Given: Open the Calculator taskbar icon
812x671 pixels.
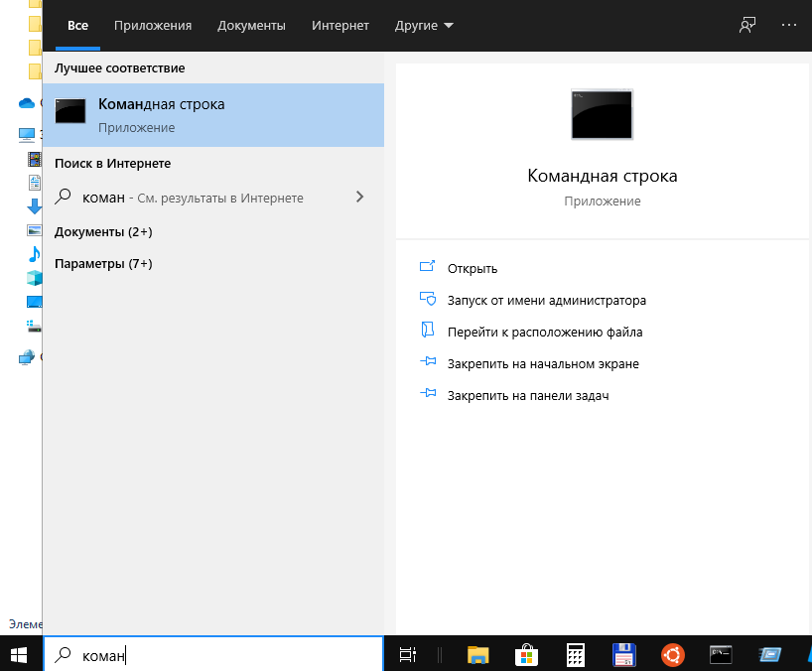Looking at the screenshot, I should 575,654.
